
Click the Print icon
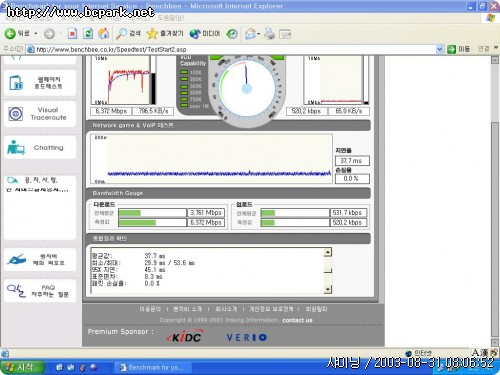pos(269,34)
